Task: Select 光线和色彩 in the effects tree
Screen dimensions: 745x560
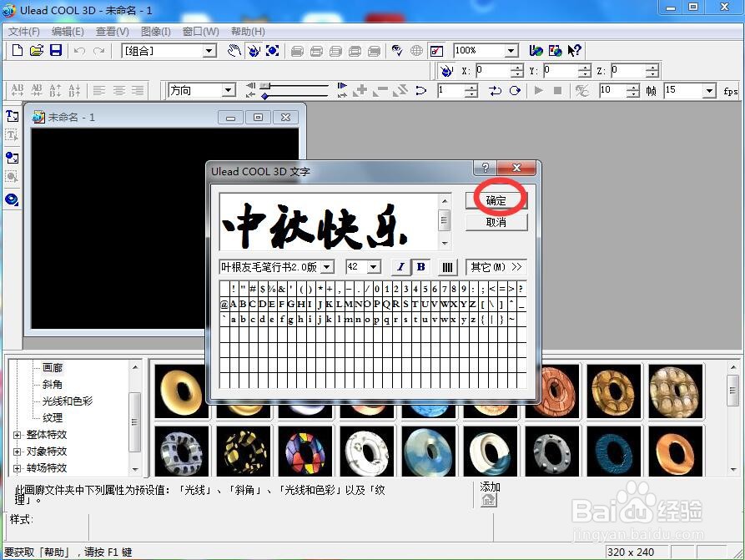Action: coord(68,401)
